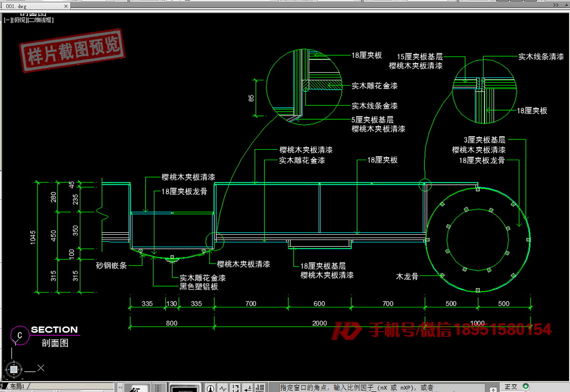570x392 pixels.
Task: Toggle the arrow snap icon in status bar
Action: click(247, 388)
